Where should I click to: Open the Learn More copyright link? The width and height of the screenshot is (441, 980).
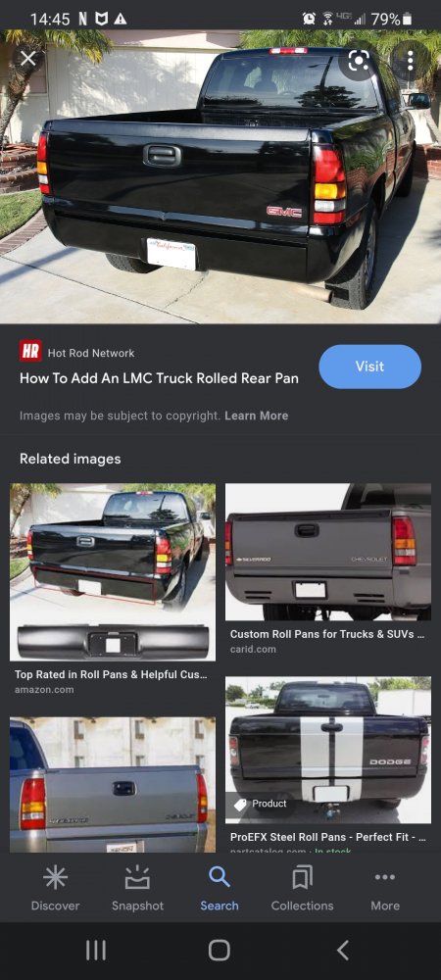256,416
